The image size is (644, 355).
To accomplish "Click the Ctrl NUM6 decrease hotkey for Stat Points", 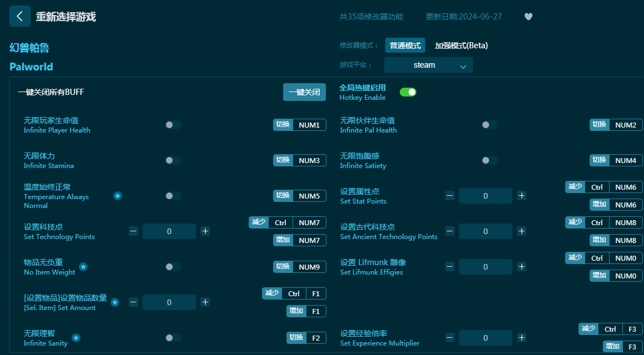I will [604, 187].
